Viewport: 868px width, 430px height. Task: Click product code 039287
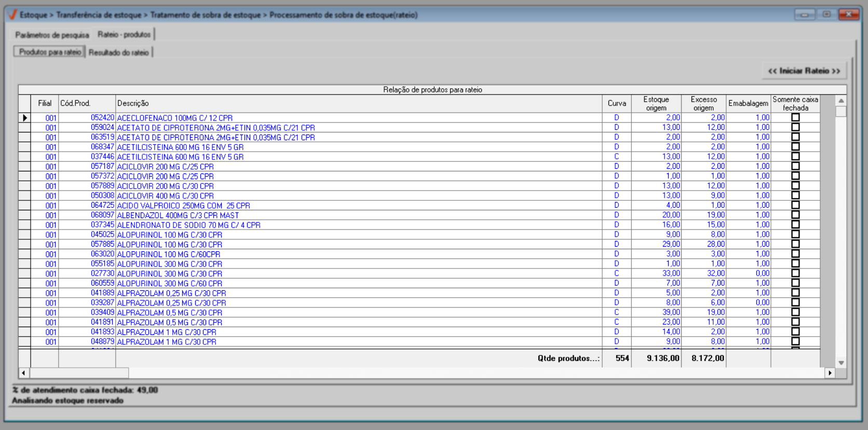(102, 303)
